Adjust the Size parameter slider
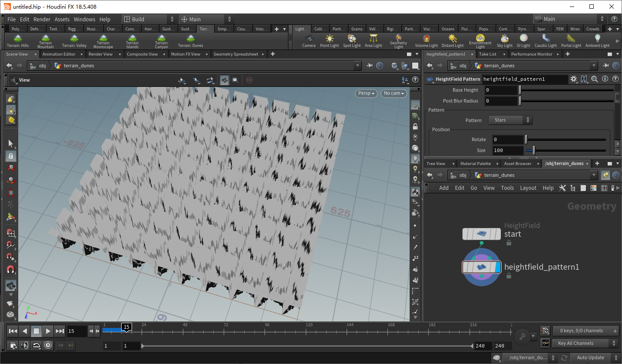The width and height of the screenshot is (622, 364). pos(534,150)
